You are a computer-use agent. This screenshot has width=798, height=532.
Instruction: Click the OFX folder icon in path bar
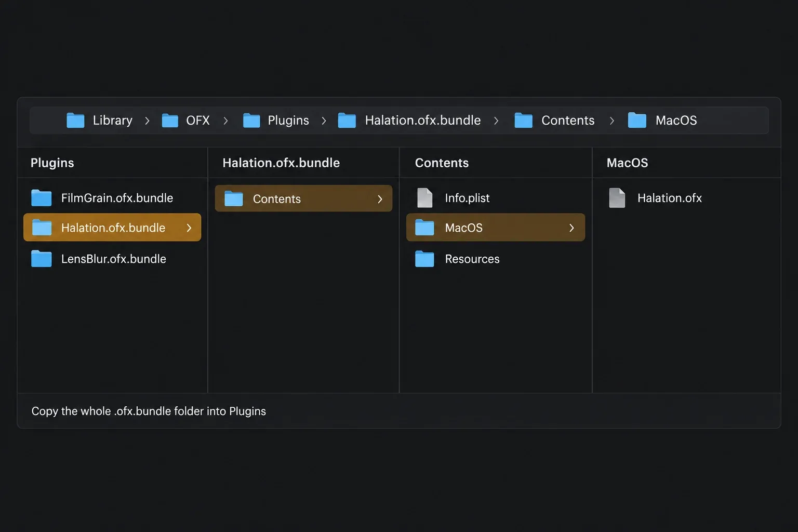170,121
